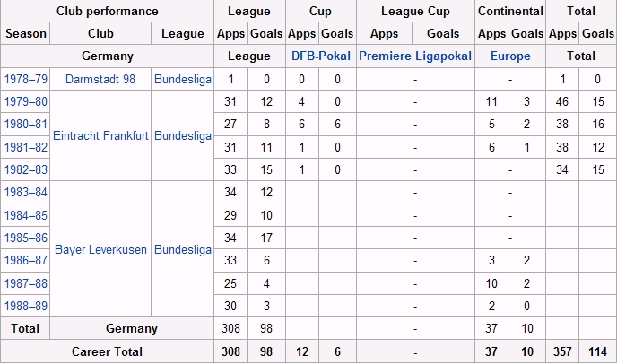617x364 pixels.
Task: Open the 1980–81 season link
Action: tap(25, 125)
